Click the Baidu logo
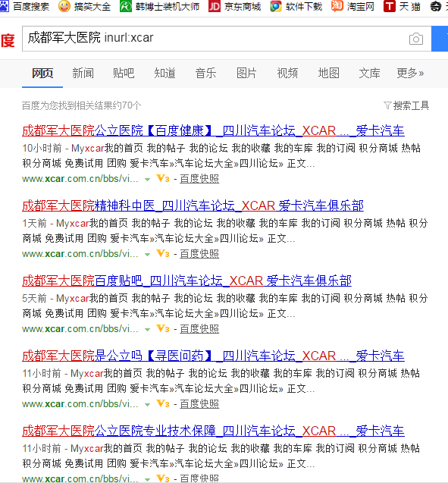Screen dimensions: 448x483 [8, 40]
